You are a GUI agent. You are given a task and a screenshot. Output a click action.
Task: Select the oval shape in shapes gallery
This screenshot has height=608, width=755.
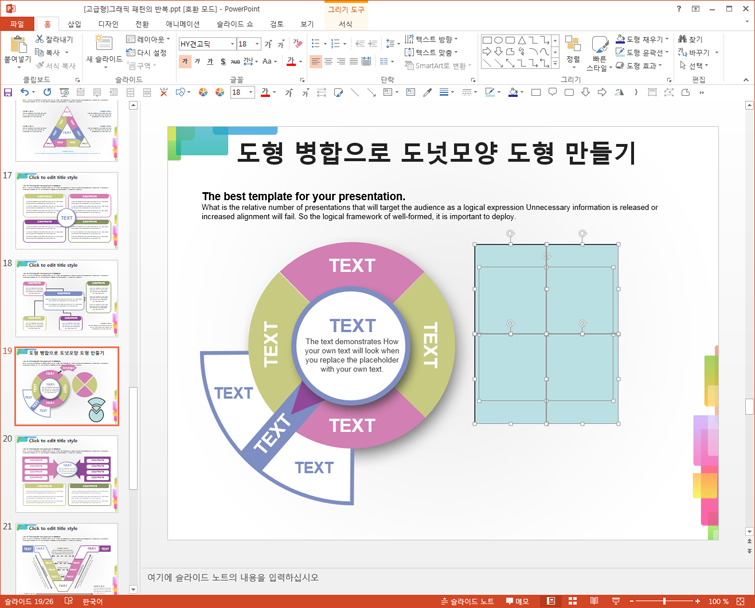click(x=499, y=40)
